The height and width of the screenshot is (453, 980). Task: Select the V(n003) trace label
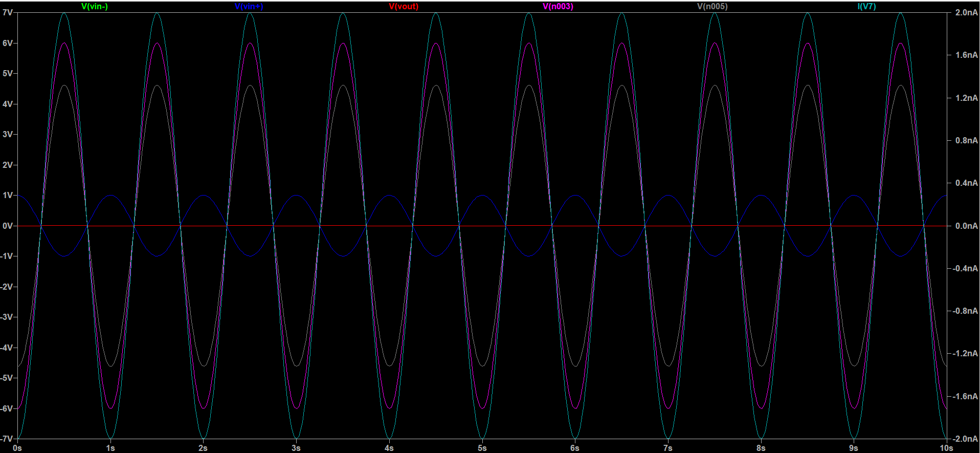558,7
